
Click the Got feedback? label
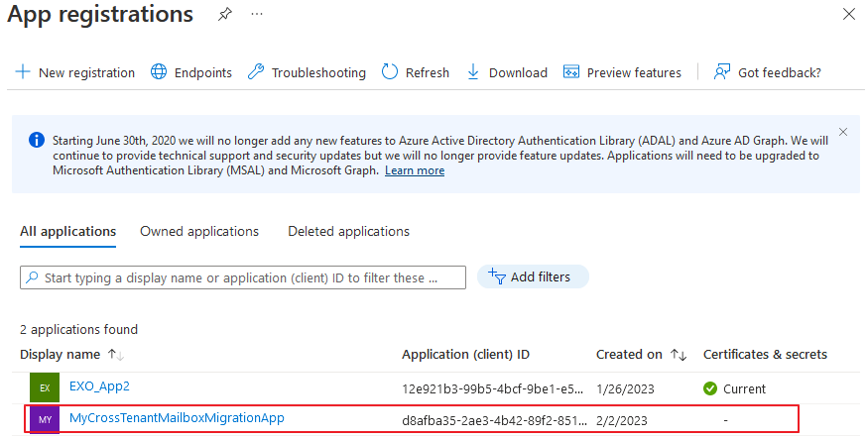coord(780,72)
